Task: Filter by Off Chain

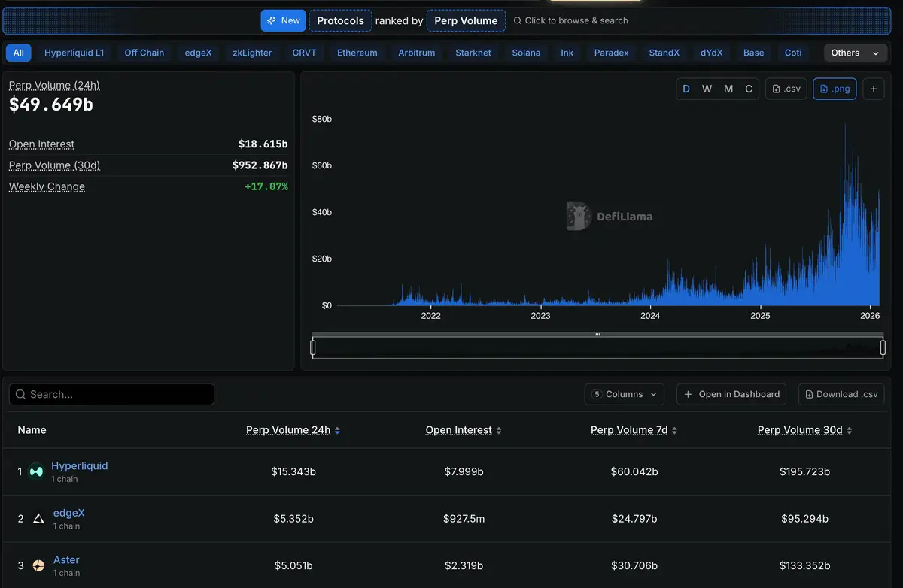Action: coord(144,53)
